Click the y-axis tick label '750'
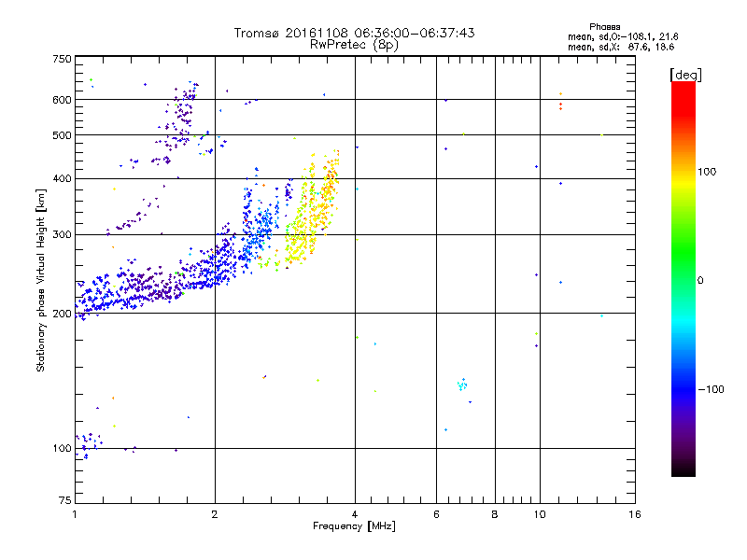The image size is (747, 560). pos(62,59)
